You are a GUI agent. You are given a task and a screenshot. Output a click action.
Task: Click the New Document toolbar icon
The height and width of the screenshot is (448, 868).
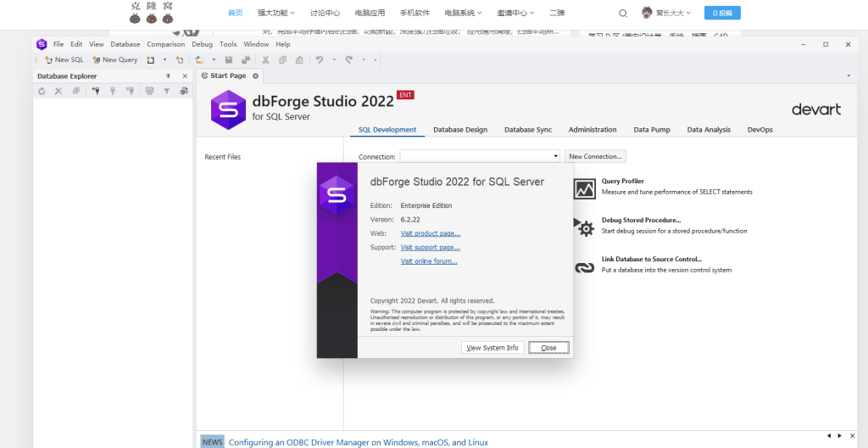pos(151,60)
